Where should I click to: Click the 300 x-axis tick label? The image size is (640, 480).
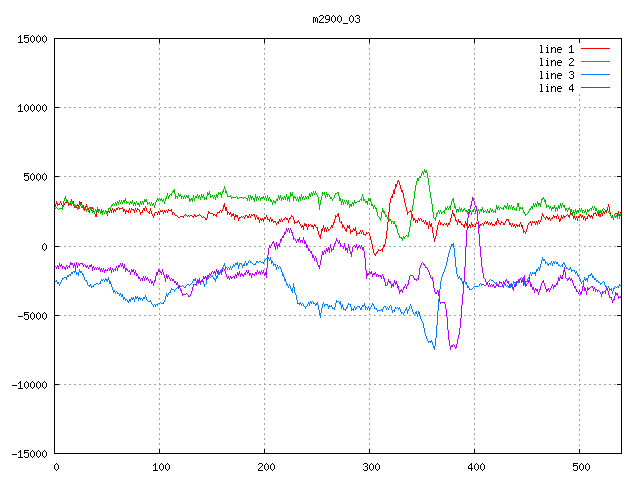[x=369, y=467]
